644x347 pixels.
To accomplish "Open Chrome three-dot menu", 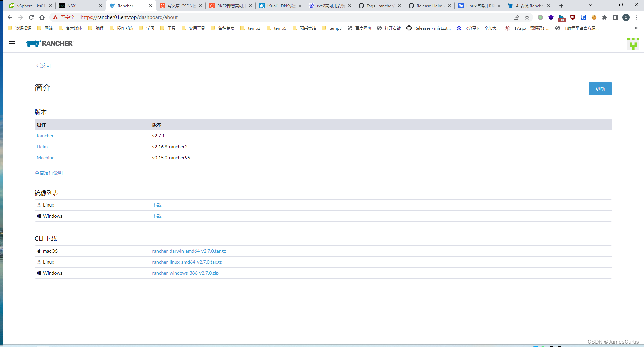I will pyautogui.click(x=637, y=17).
